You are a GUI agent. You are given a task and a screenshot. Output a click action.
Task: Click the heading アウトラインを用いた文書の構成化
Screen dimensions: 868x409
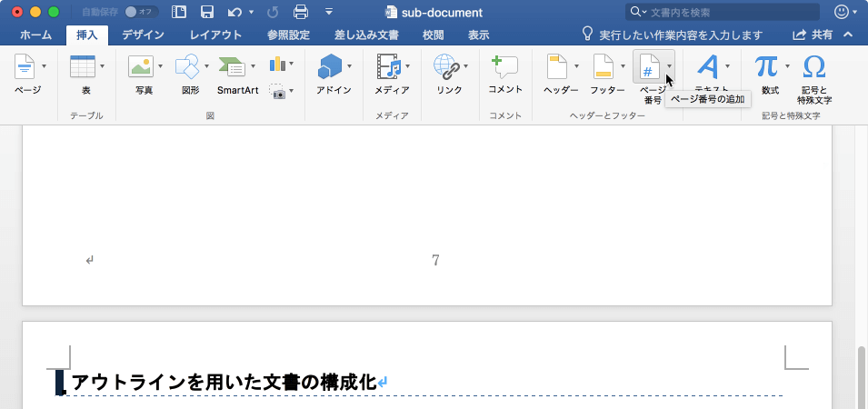click(x=224, y=382)
